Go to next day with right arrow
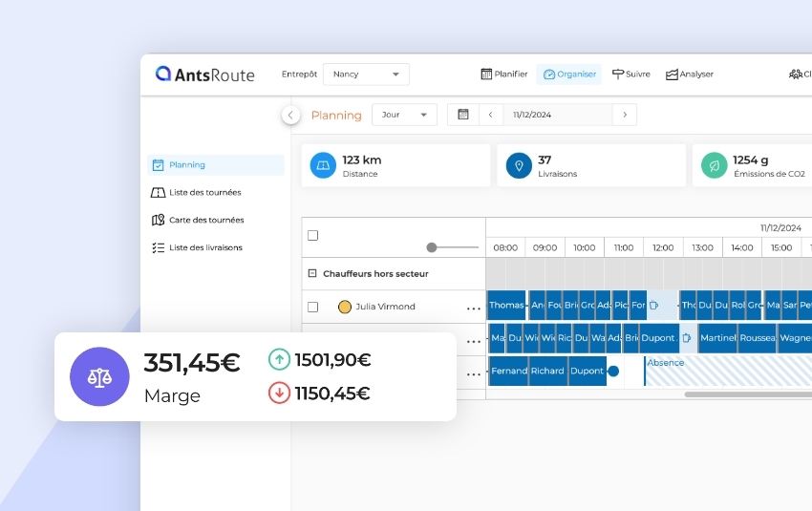 pos(625,115)
